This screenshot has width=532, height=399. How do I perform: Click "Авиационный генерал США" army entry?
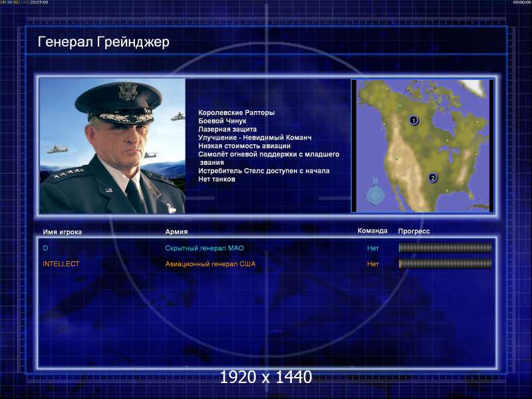point(210,263)
